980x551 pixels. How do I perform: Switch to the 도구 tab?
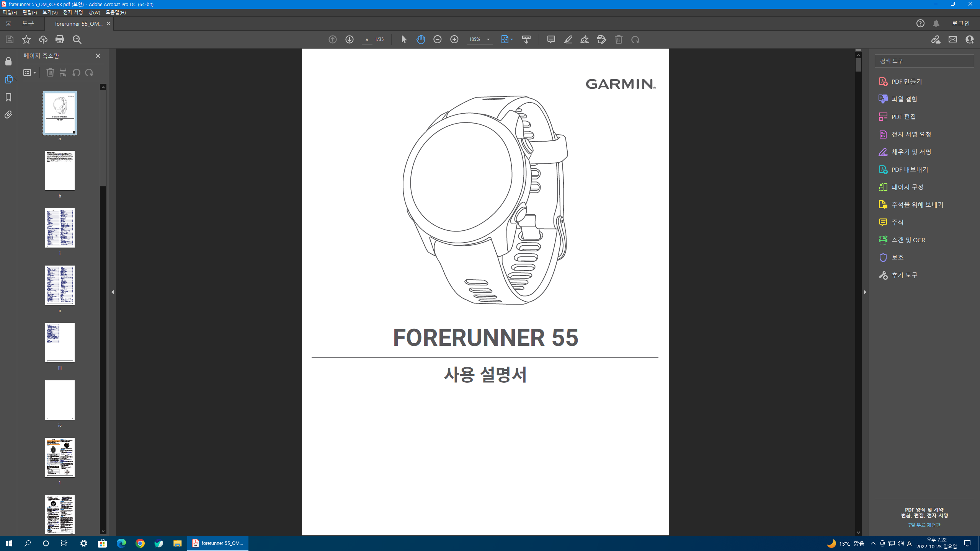28,24
